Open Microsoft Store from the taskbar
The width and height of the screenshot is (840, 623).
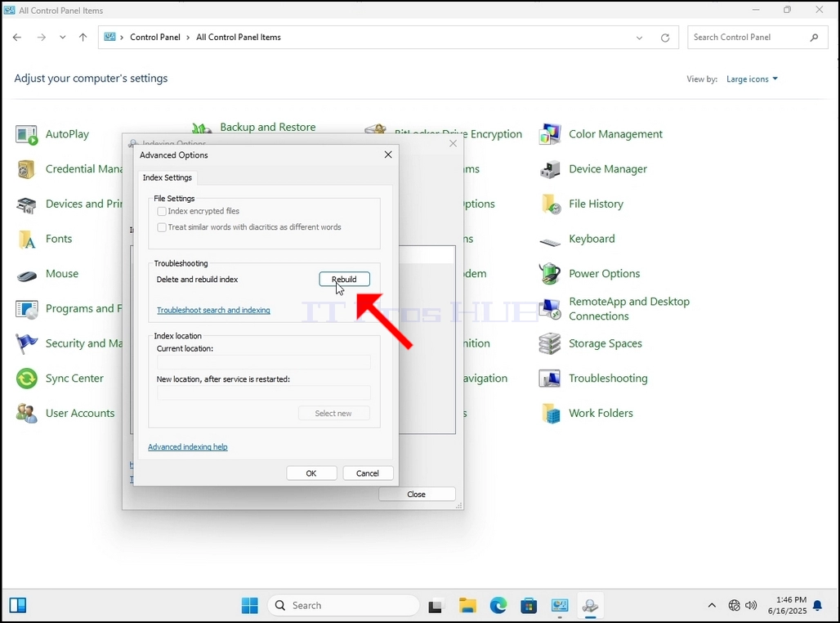tap(529, 606)
